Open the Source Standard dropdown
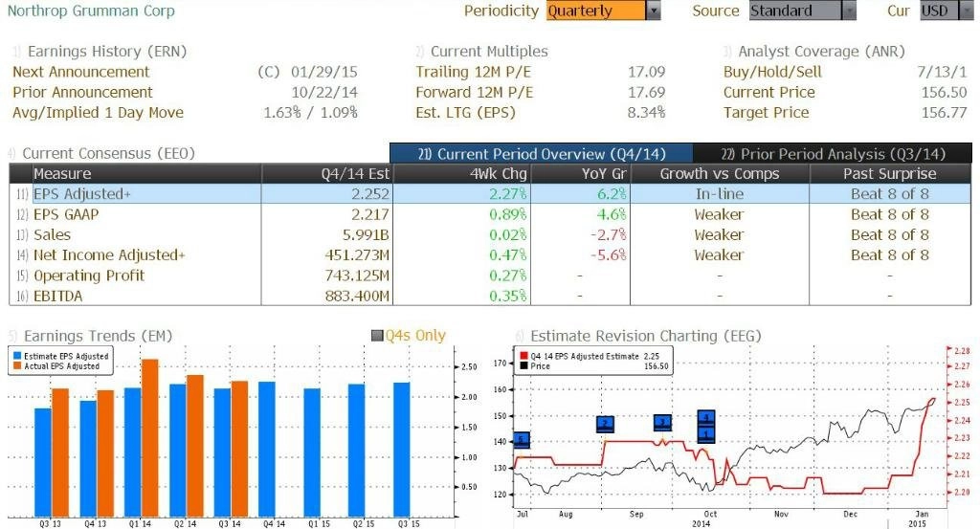Image resolution: width=980 pixels, height=529 pixels. click(803, 11)
